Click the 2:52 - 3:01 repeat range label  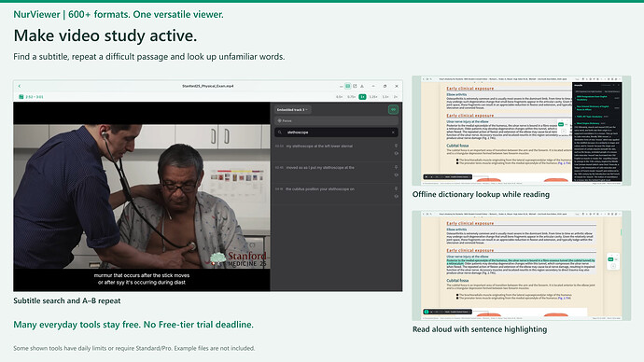click(x=35, y=97)
